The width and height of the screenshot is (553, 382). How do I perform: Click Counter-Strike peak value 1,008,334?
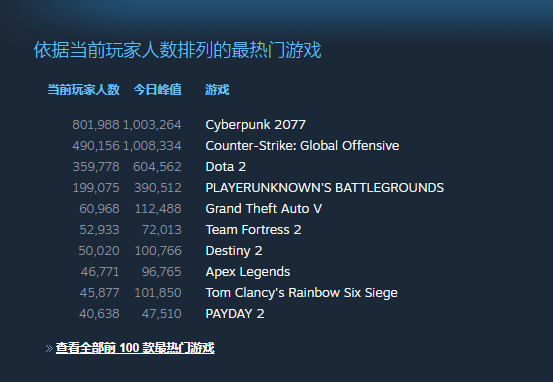[x=152, y=146]
